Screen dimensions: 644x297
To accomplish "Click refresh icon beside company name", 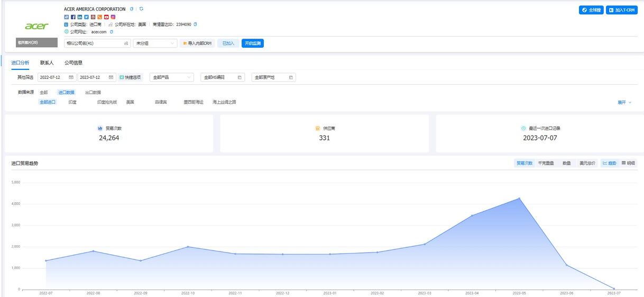I will click(141, 9).
